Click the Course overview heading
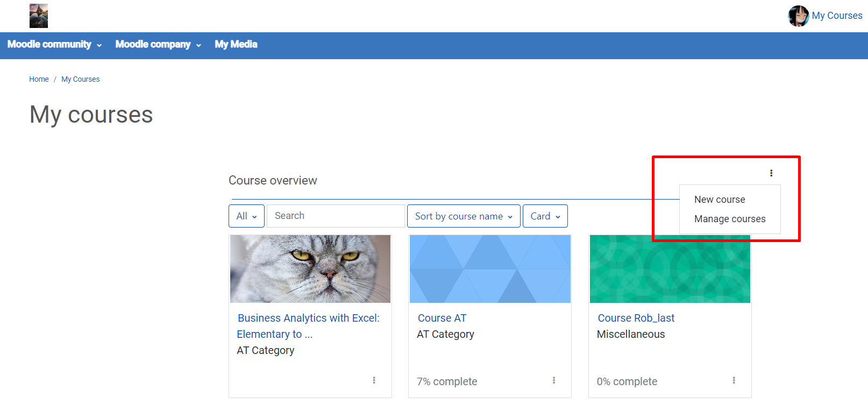Image resolution: width=868 pixels, height=411 pixels. tap(273, 180)
